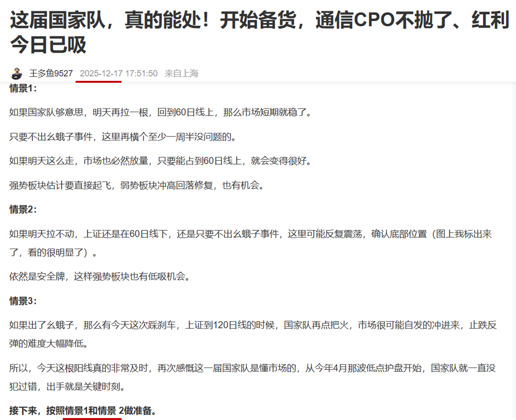This screenshot has width=516, height=420.
Task: Select the line 所以，今天这根阳线真的非常及时
Action: tap(253, 368)
